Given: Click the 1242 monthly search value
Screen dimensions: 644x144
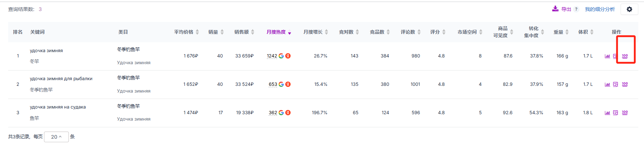Looking at the screenshot, I should 272,56.
